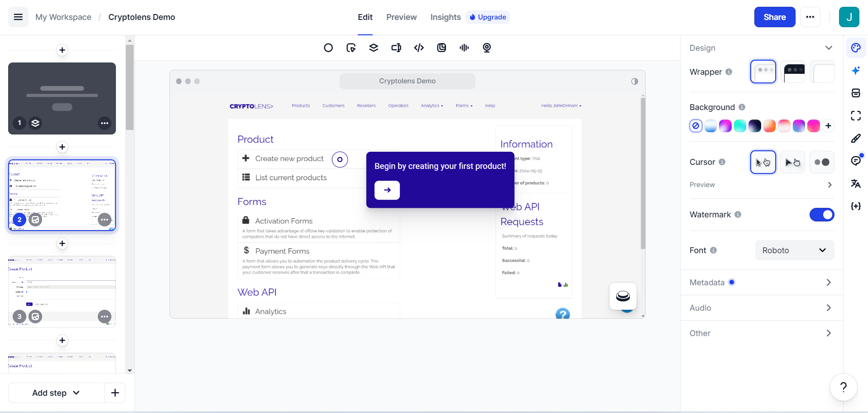868x413 pixels.
Task: Select the text input field tool
Action: click(396, 48)
